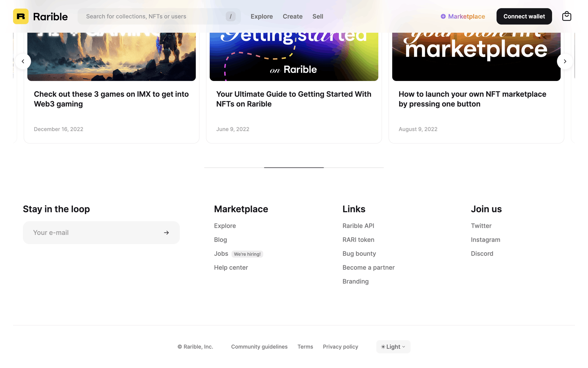
Task: Click the carousel progress indicator bar
Action: (x=294, y=167)
